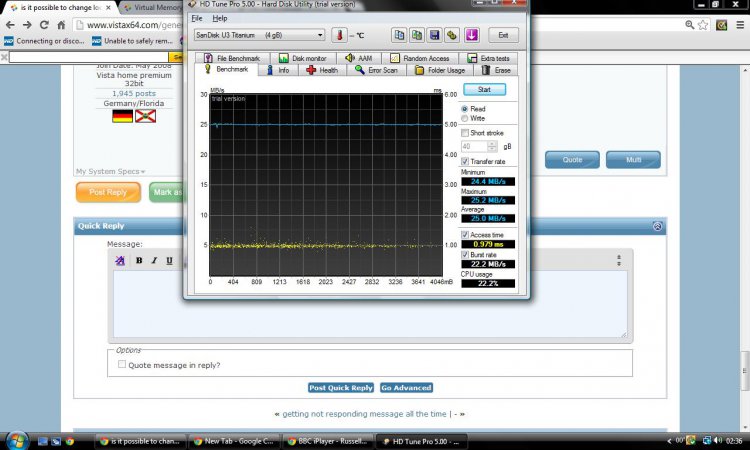Open the Health tab

[x=322, y=70]
